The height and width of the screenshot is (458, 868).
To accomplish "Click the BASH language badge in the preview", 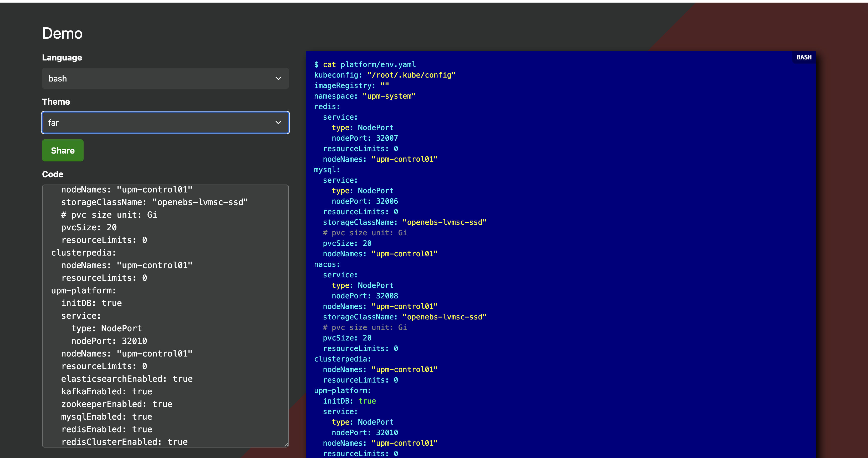I will click(804, 57).
